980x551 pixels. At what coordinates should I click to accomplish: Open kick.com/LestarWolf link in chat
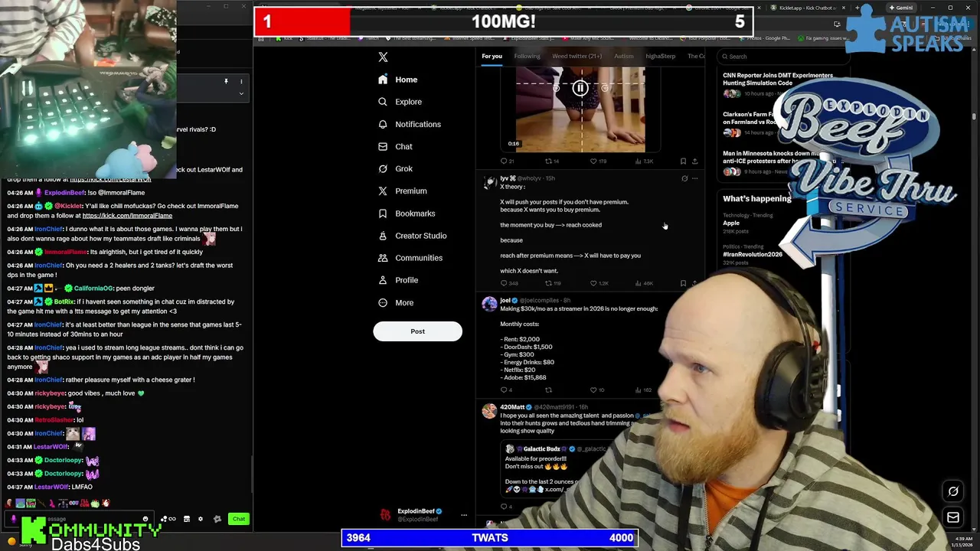tap(110, 179)
